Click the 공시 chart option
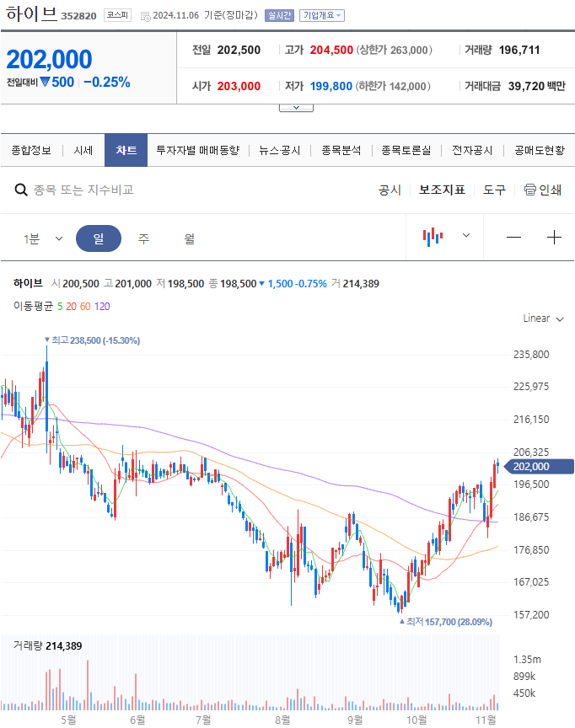Viewport: 575px width, 728px height. [x=390, y=190]
